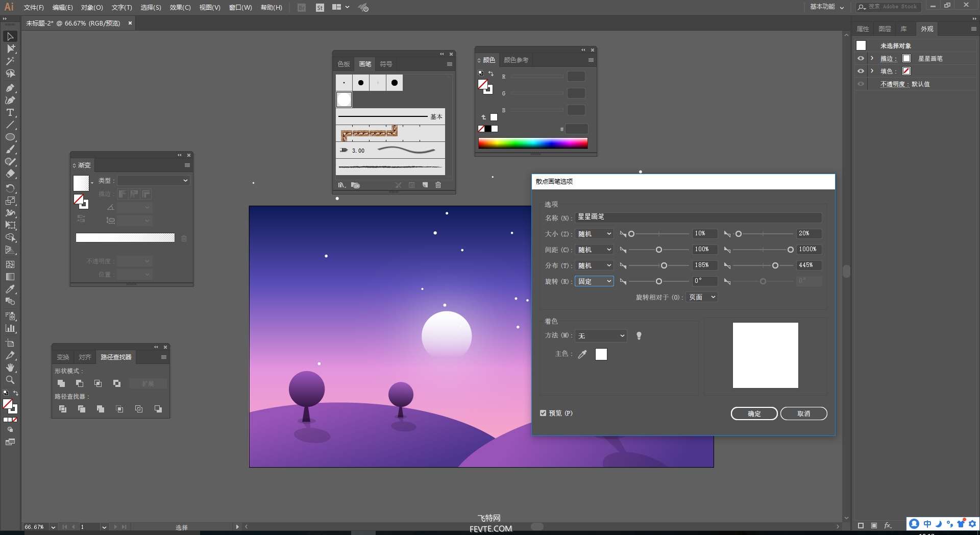Click the 描边 stroke link in Appearance

click(x=888, y=59)
